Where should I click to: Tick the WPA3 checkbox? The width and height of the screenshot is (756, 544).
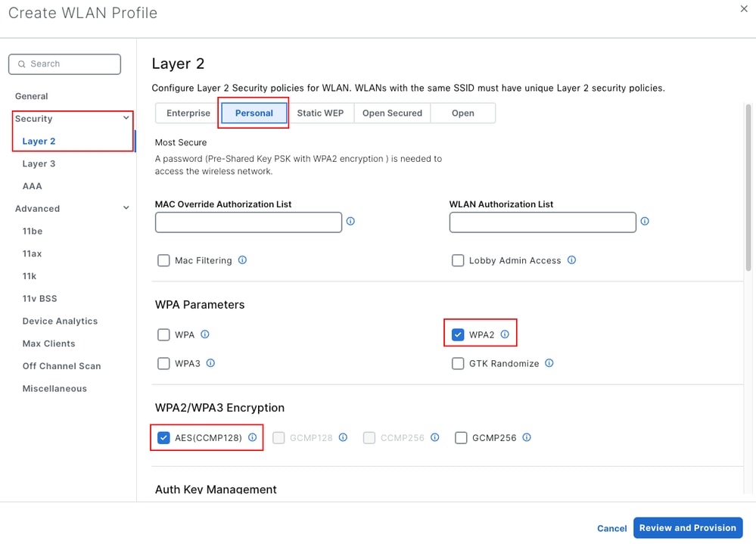pos(163,364)
